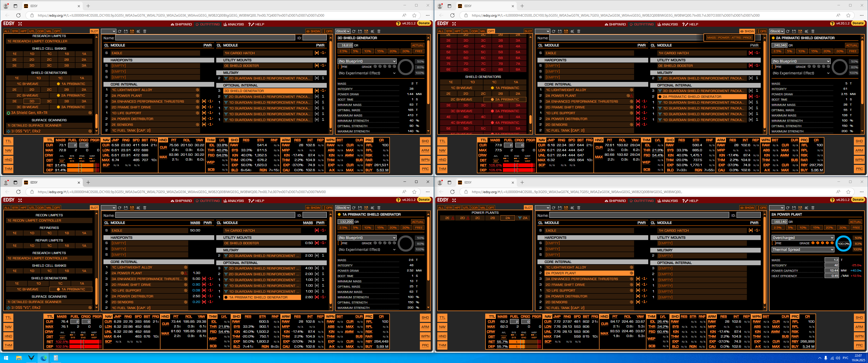The height and width of the screenshot is (363, 868).
Task: Open SHIPYARD tab in bottom-left window
Action: point(181,201)
